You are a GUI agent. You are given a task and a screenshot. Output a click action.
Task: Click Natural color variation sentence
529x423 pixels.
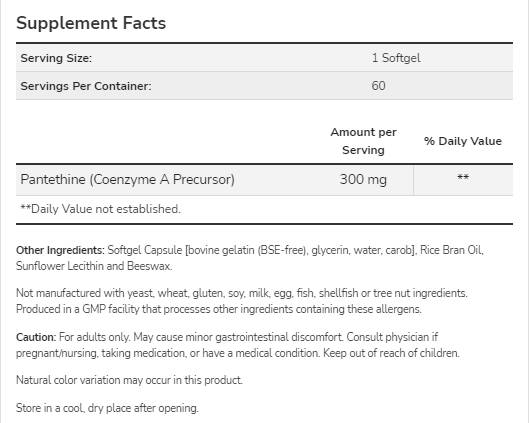(x=129, y=380)
